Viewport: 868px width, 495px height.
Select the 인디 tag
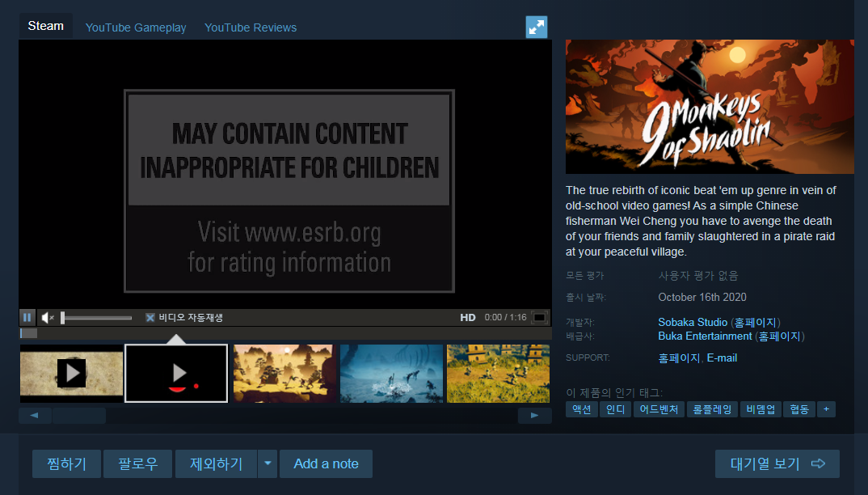coord(616,409)
